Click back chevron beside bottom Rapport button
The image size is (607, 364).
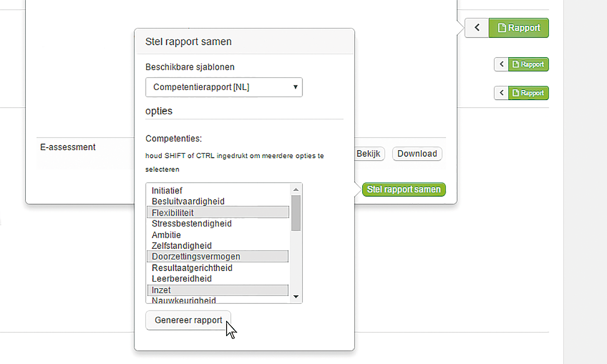point(501,93)
